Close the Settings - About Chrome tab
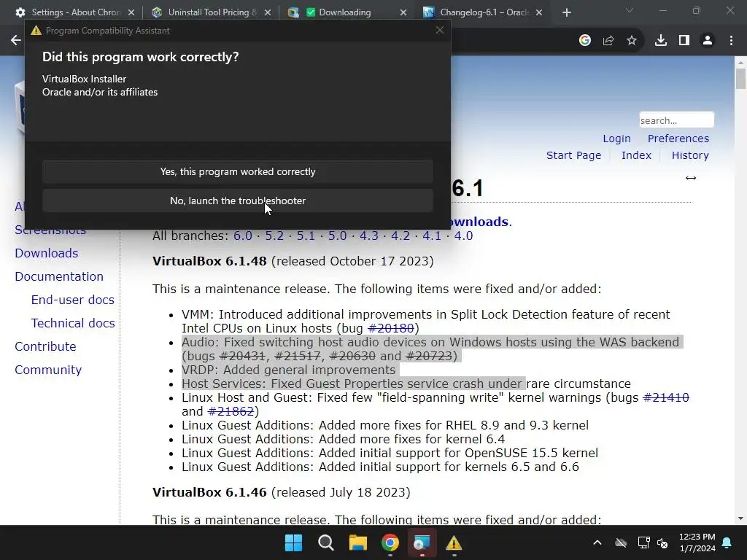 (131, 12)
